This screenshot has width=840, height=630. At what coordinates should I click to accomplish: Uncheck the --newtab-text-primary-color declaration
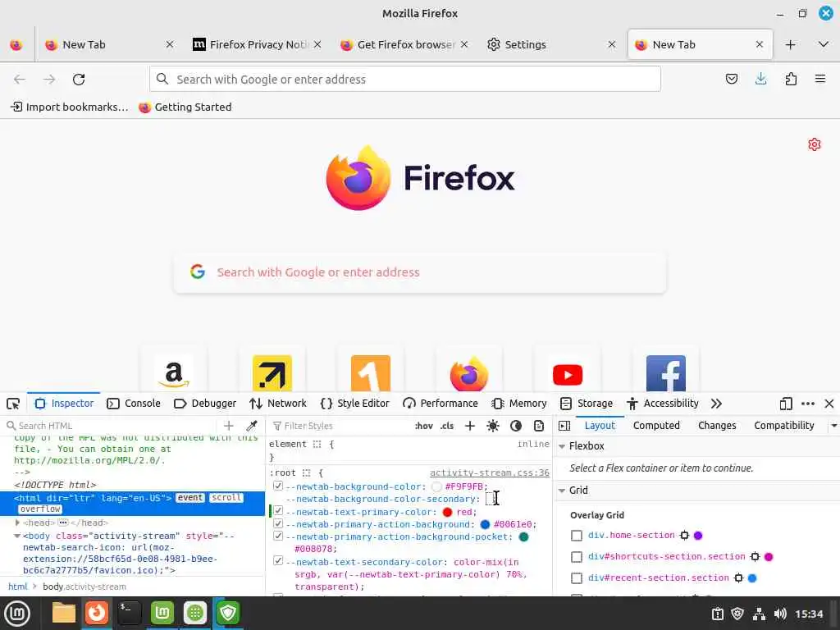tap(278, 511)
